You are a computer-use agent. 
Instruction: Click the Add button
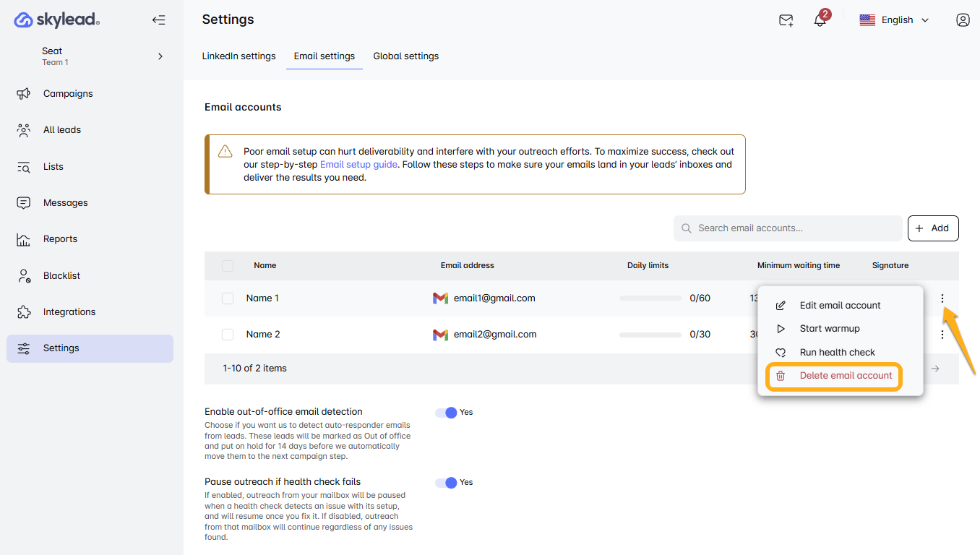[x=933, y=228]
